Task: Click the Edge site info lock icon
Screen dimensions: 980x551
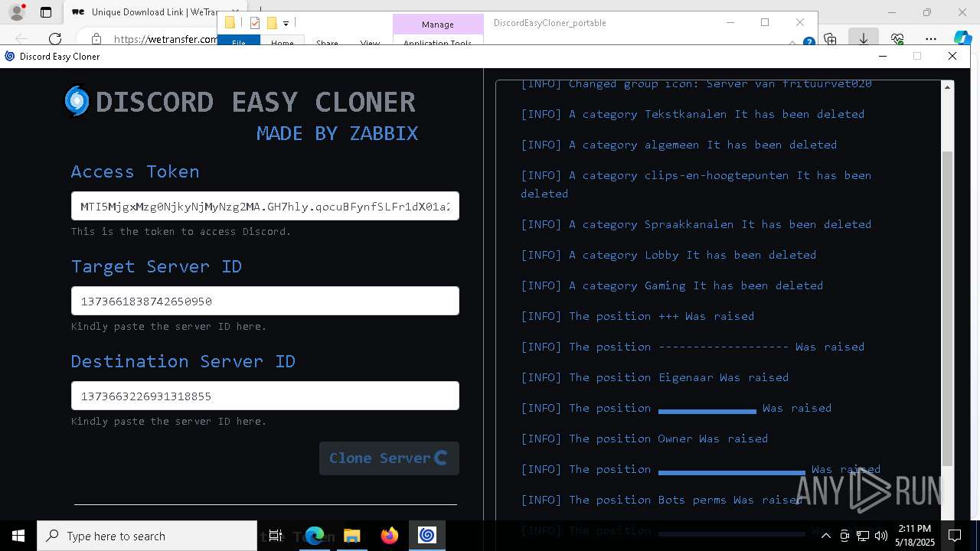Action: tap(96, 38)
